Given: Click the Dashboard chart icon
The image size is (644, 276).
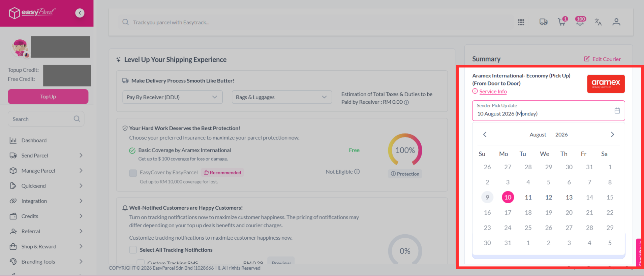Looking at the screenshot, I should coord(13,140).
